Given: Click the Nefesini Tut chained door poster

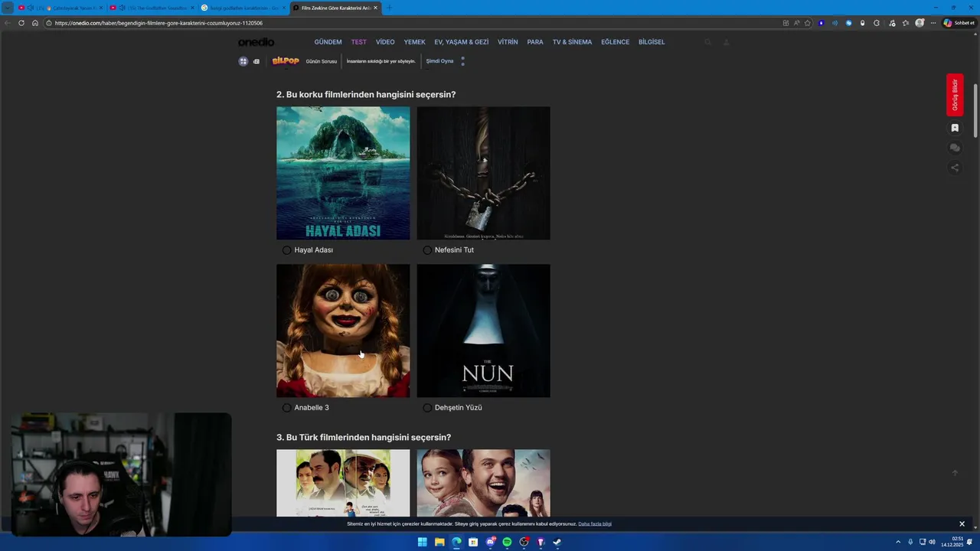Looking at the screenshot, I should pos(483,173).
